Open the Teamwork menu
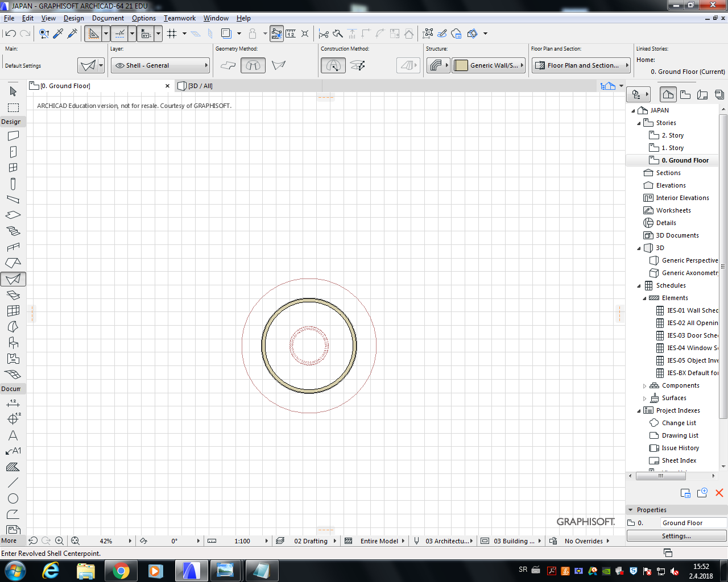 pos(180,18)
